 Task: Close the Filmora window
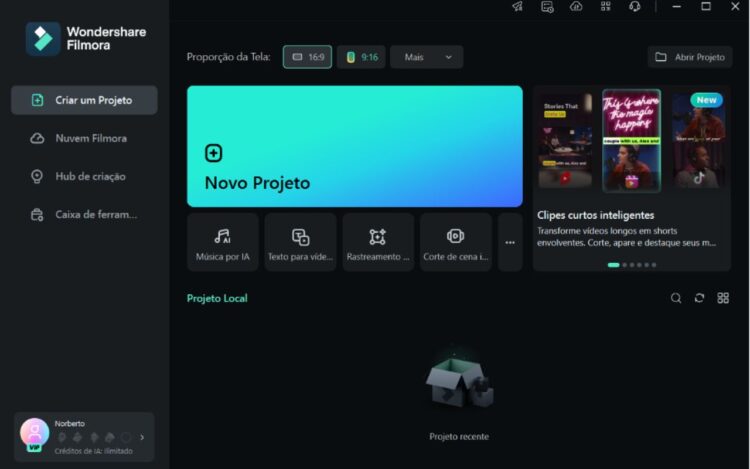[x=735, y=6]
